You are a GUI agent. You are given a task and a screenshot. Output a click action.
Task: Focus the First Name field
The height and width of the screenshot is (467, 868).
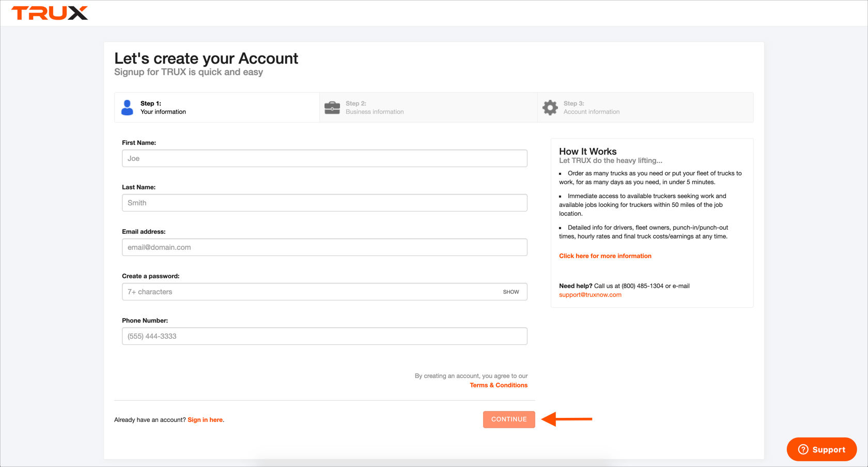click(x=324, y=158)
